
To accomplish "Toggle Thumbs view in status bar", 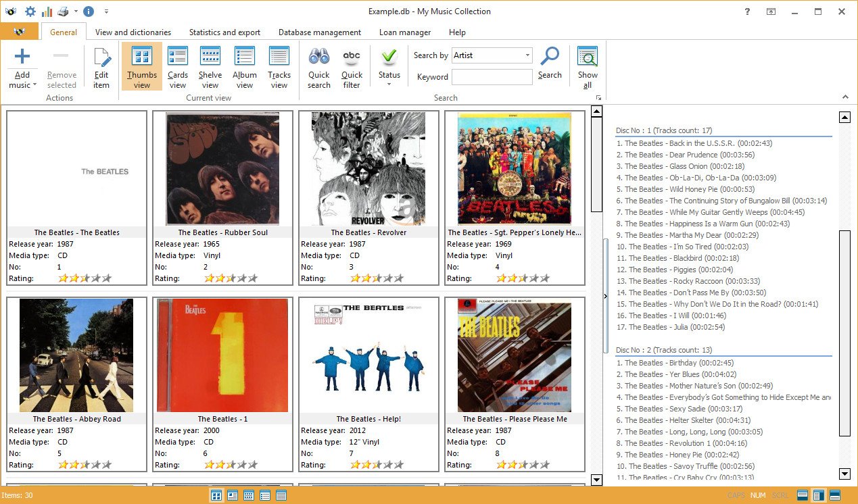I will tap(216, 495).
